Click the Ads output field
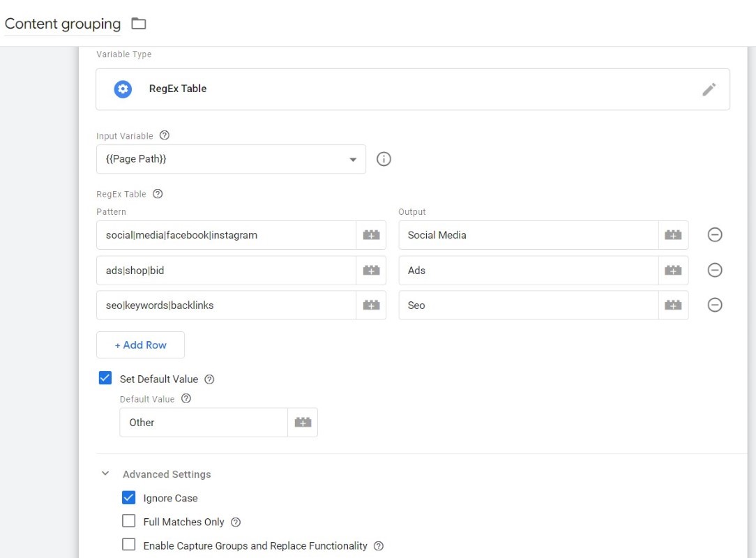Viewport: 756px width, 558px height. pos(529,270)
